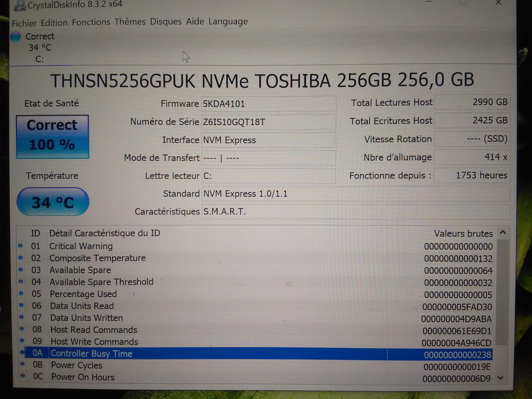Close the CrystalDiskInfo window

coord(498,3)
